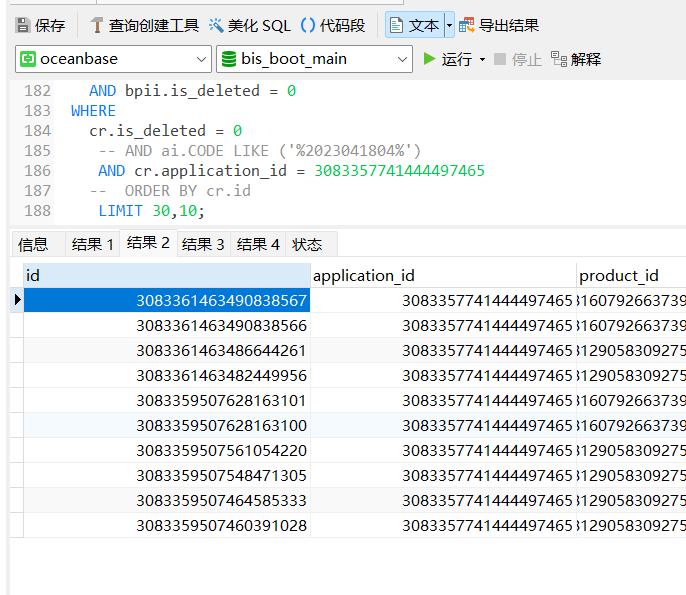Open the oceanbase connection dropdown
This screenshot has height=595, width=686.
[113, 59]
